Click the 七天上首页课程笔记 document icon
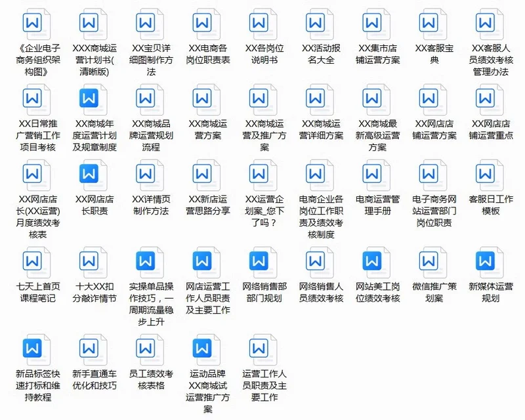This screenshot has width=525, height=420. pos(37,262)
